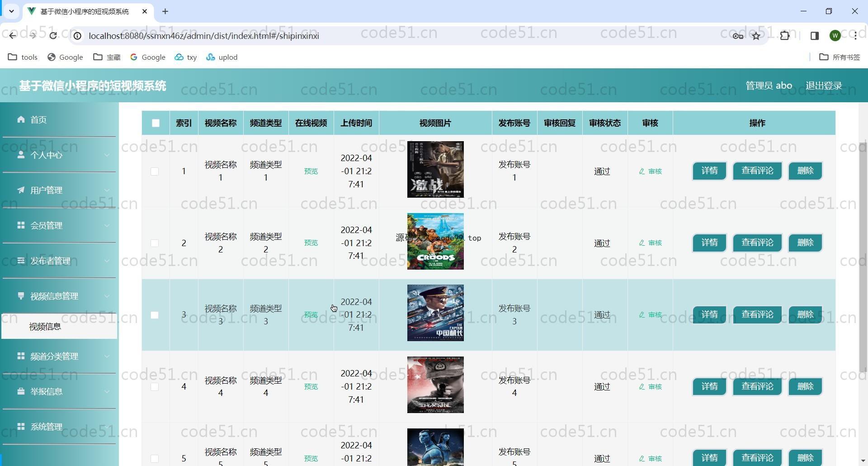Tick the checkbox for row 4
Image resolution: width=868 pixels, height=466 pixels.
tap(155, 387)
